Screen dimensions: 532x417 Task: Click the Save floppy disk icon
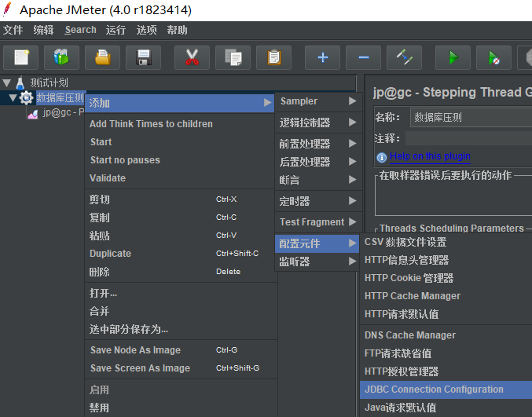click(143, 57)
